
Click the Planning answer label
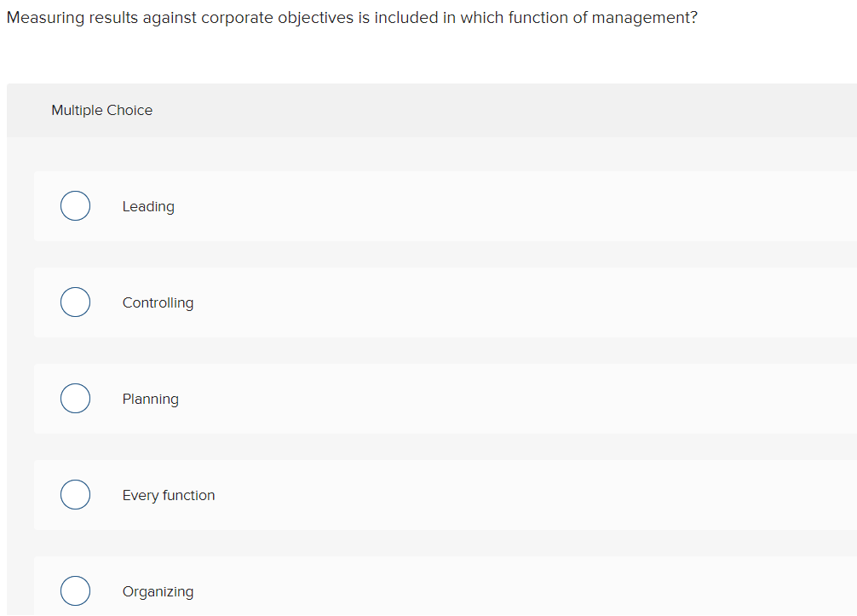pos(150,399)
